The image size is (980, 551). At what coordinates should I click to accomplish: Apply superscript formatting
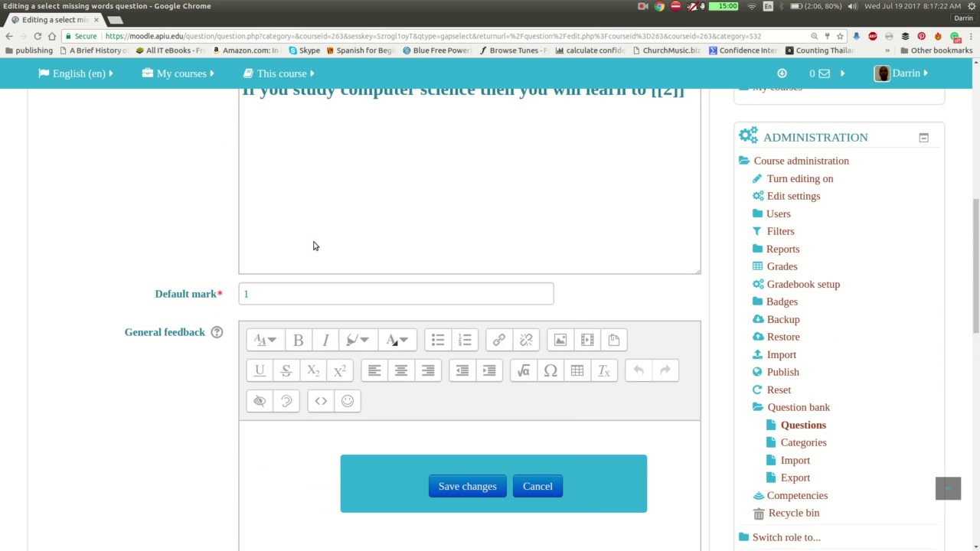click(x=340, y=370)
